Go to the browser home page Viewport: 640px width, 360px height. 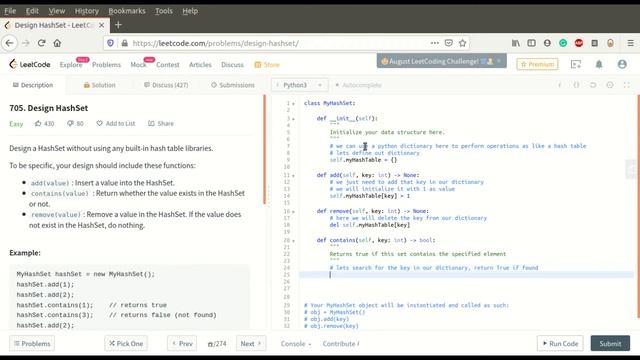click(x=57, y=43)
